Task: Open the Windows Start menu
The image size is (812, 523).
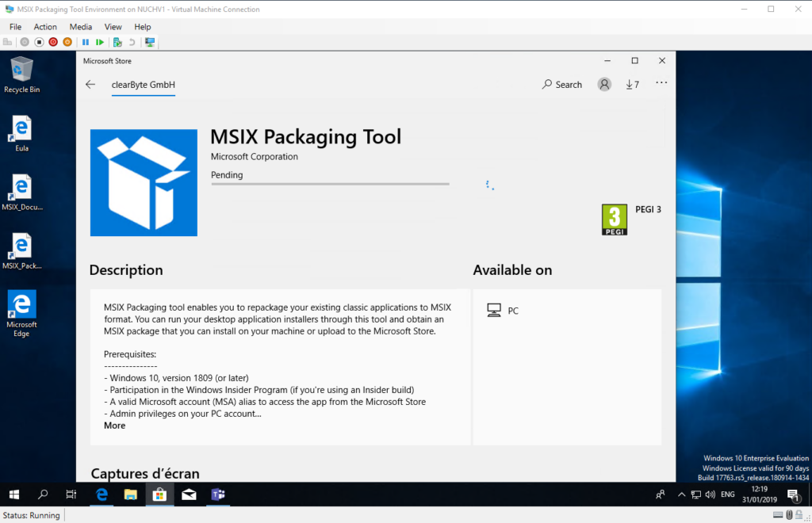Action: [14, 494]
